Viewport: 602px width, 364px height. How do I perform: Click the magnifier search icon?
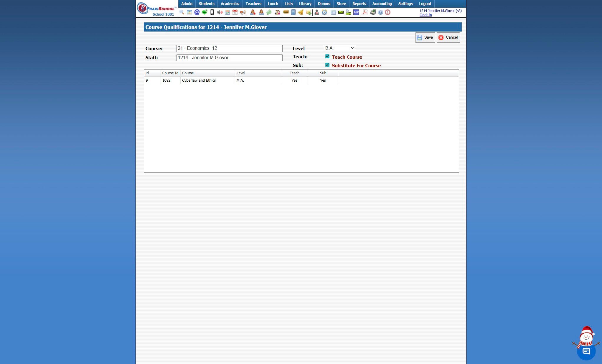pos(182,12)
